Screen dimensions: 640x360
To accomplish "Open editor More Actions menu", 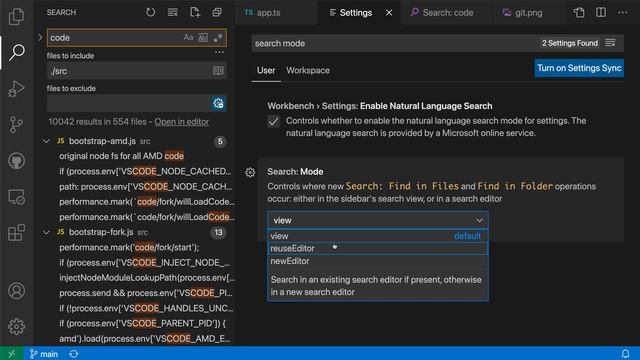I will coord(622,13).
